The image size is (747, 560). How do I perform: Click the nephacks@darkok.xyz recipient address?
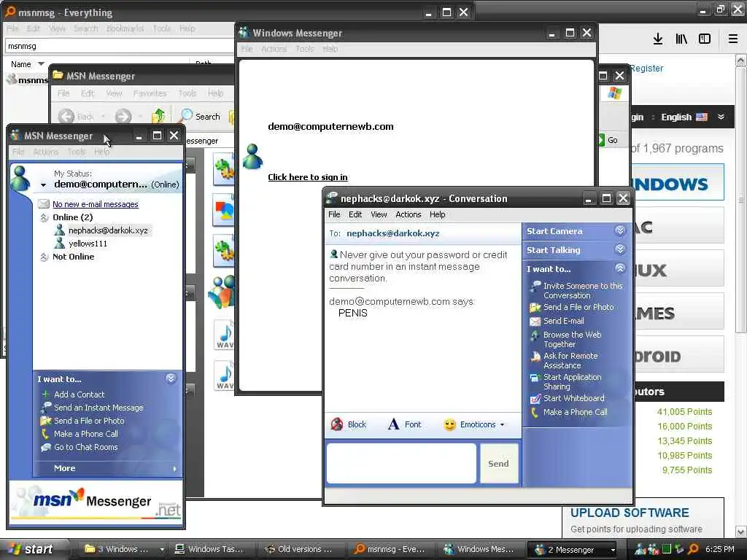click(x=393, y=233)
